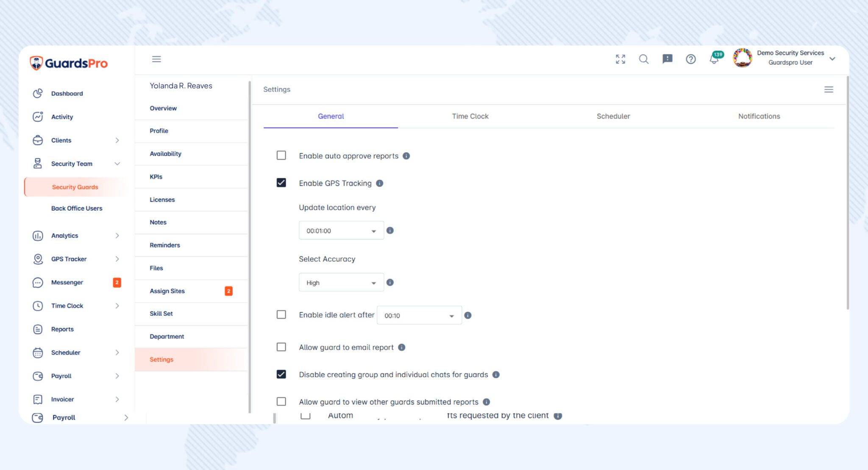
Task: Expand Time Clock sidebar chevron
Action: pos(117,306)
